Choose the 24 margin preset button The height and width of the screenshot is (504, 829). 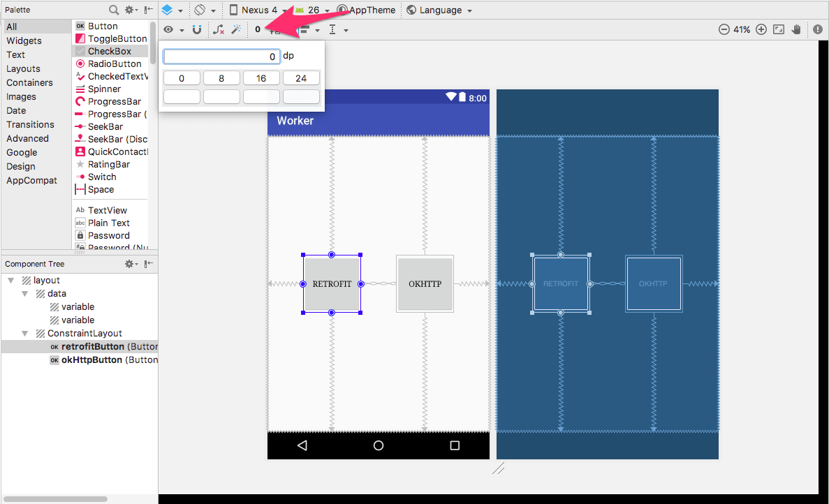coord(301,78)
